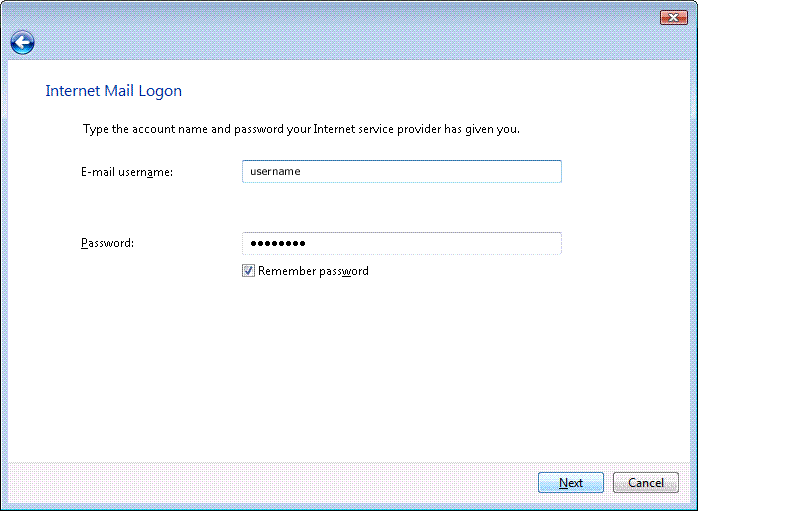Go back with the blue arrow button
The height and width of the screenshot is (525, 800).
coord(22,42)
